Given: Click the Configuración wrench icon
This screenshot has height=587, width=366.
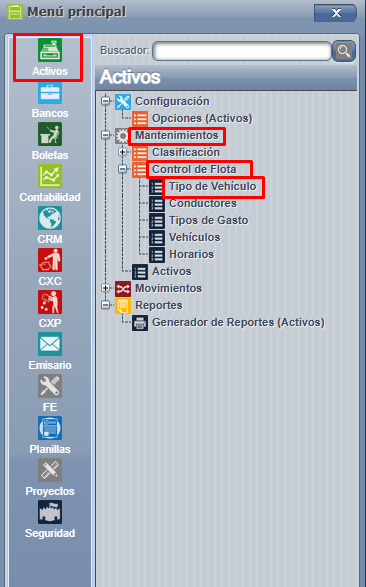Looking at the screenshot, I should (123, 101).
